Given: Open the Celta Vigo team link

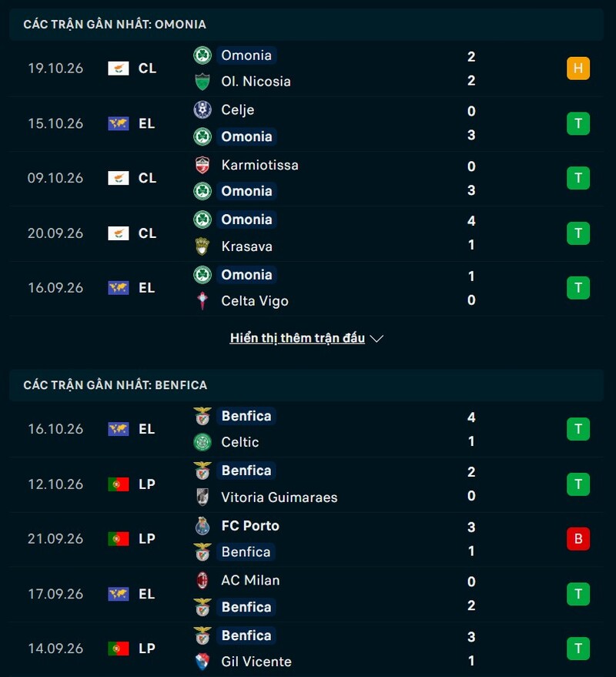Looking at the screenshot, I should click(x=255, y=301).
